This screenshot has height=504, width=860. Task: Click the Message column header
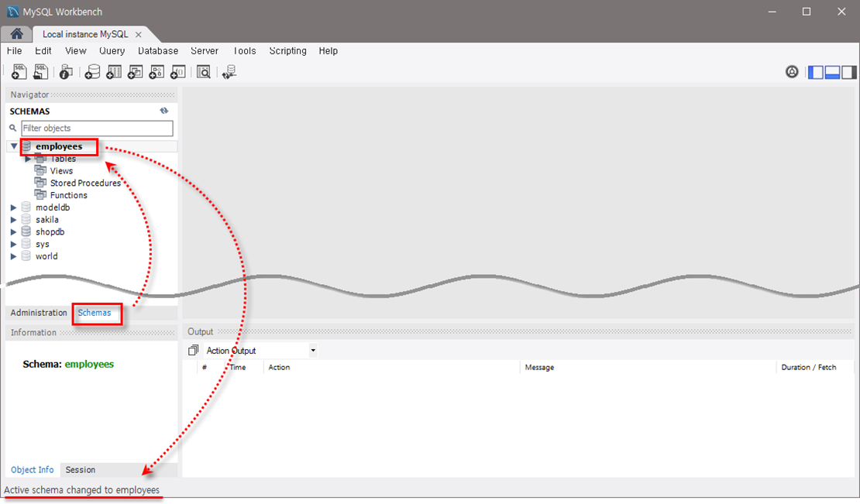(539, 368)
